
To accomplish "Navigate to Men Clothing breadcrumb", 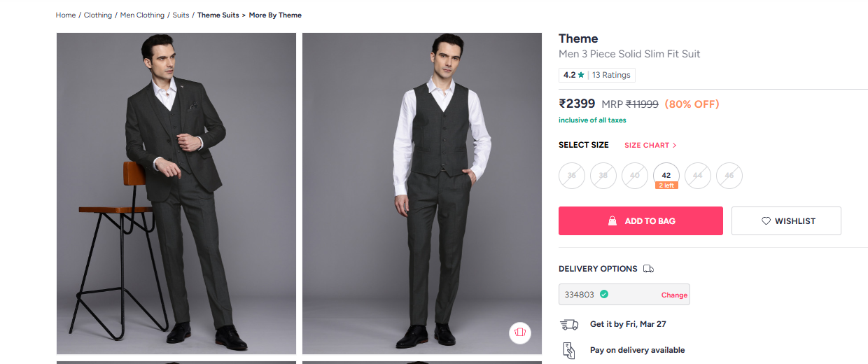I will (x=142, y=15).
